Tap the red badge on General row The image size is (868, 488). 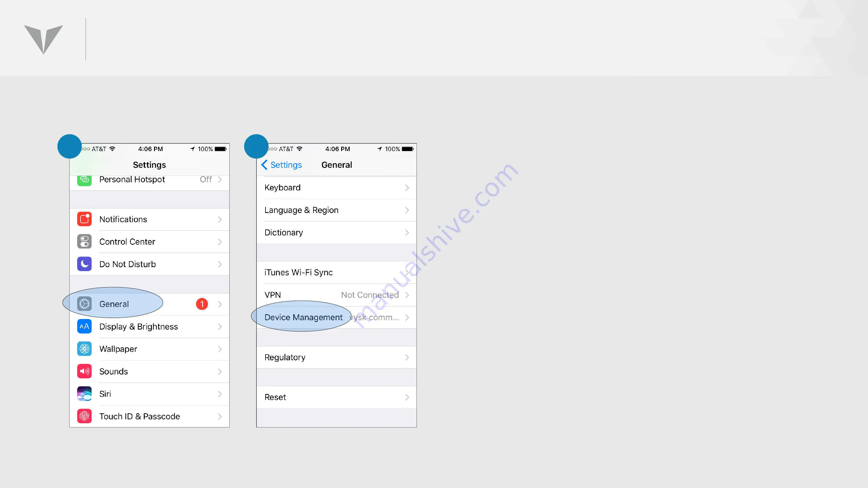coord(202,304)
